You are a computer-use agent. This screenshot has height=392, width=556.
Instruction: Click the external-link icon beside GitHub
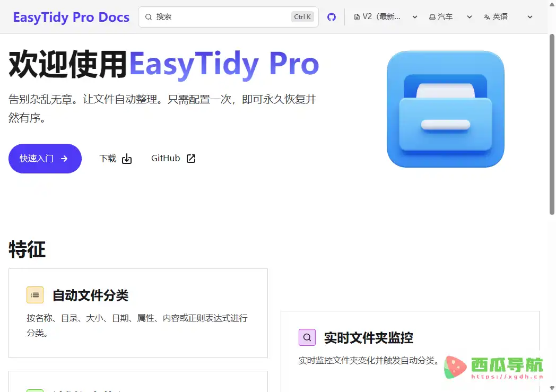191,159
